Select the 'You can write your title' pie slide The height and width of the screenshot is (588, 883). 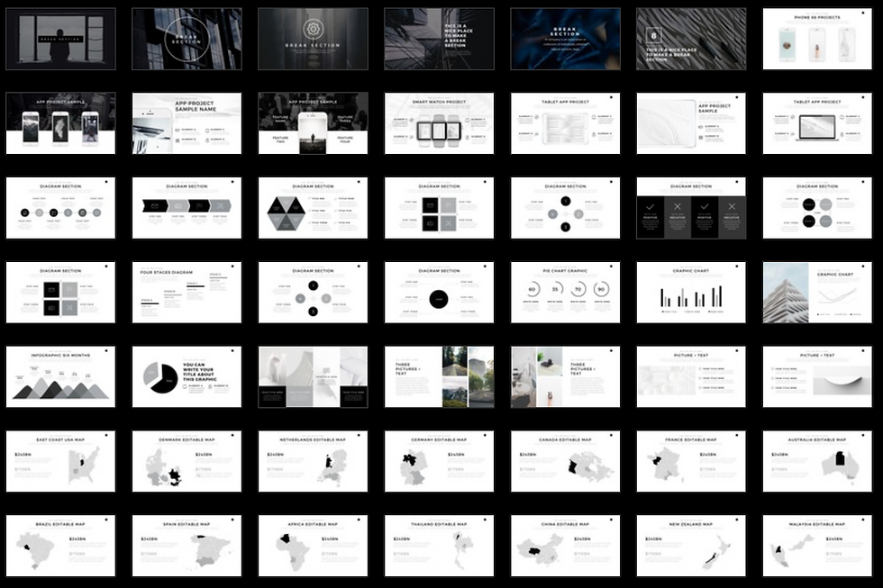click(187, 377)
